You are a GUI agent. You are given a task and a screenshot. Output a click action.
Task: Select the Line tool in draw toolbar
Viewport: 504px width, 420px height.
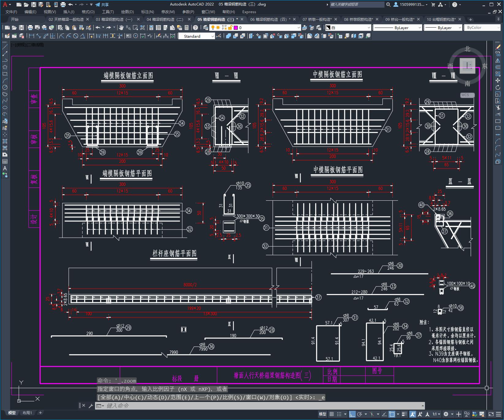click(x=5, y=47)
